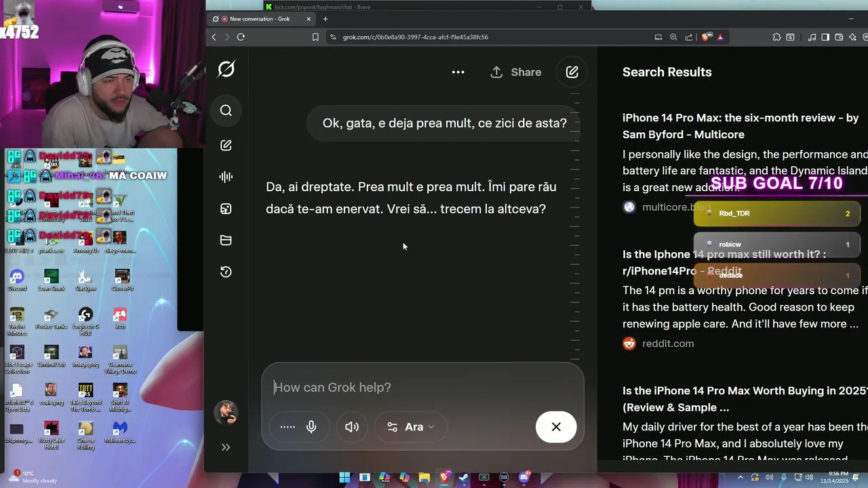Click the browser back arrow
Screen dimensions: 868x488
[214, 37]
